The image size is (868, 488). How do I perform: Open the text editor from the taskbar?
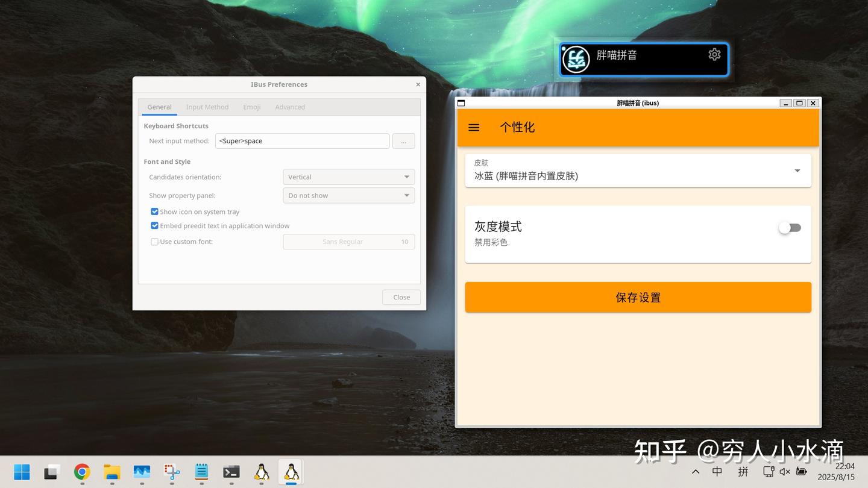(x=201, y=472)
